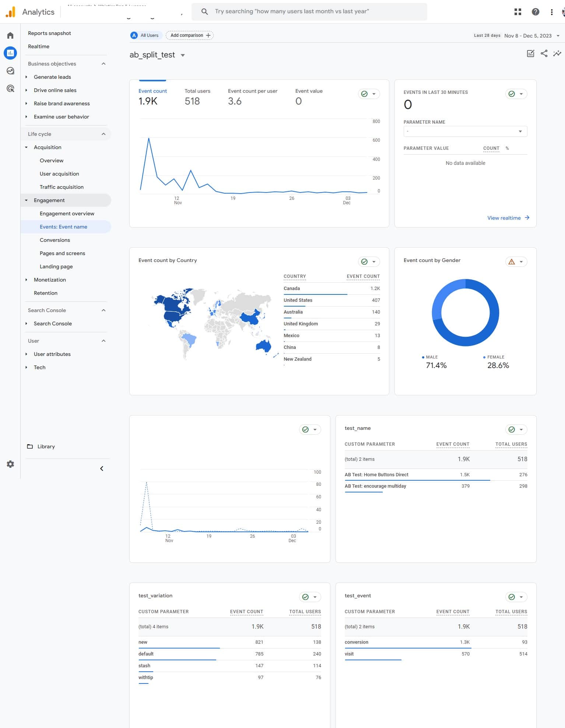Click the Edit comparisons chart-pencil icon
The height and width of the screenshot is (728, 565).
[530, 53]
